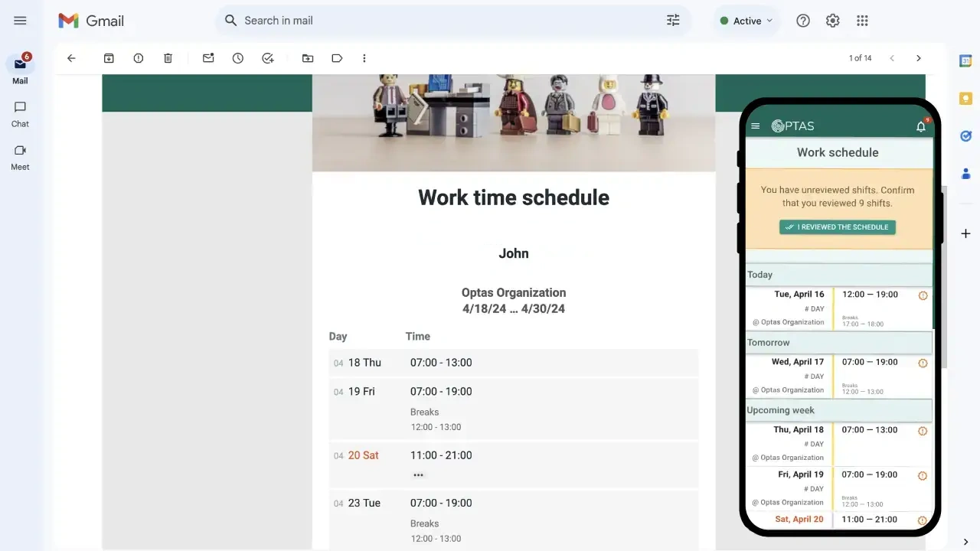
Task: Select the Thu, April 18 shift in phone app
Action: pos(838,444)
